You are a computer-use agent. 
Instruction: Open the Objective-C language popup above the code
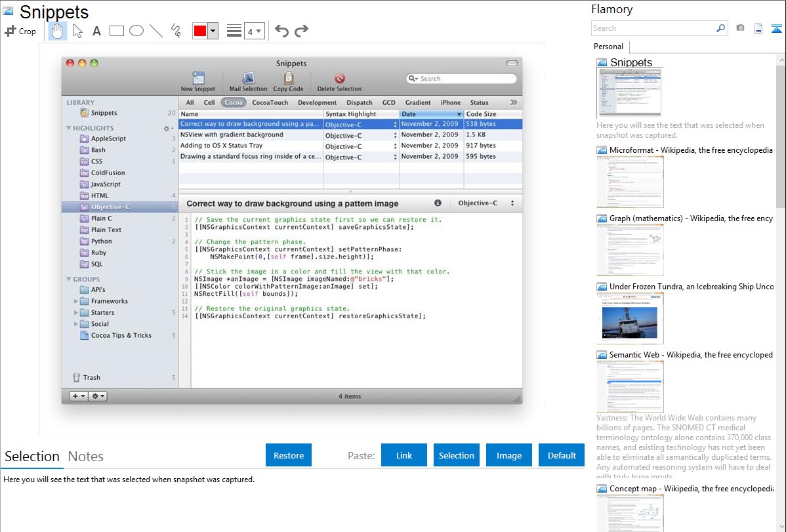coord(486,203)
